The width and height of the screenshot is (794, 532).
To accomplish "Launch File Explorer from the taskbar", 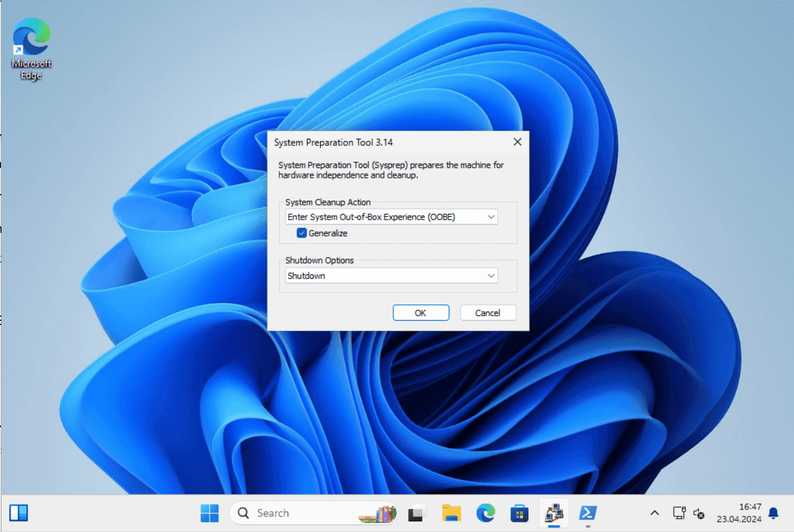I will 451,513.
